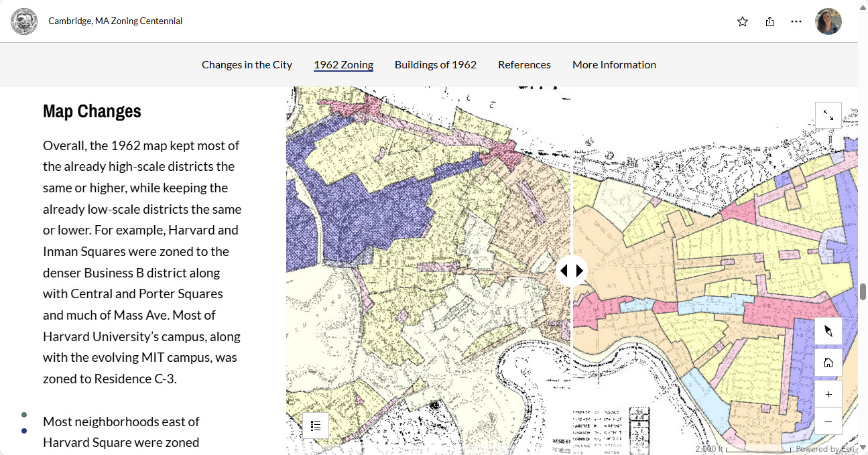
Task: Favorite the story with the star icon
Action: point(743,21)
